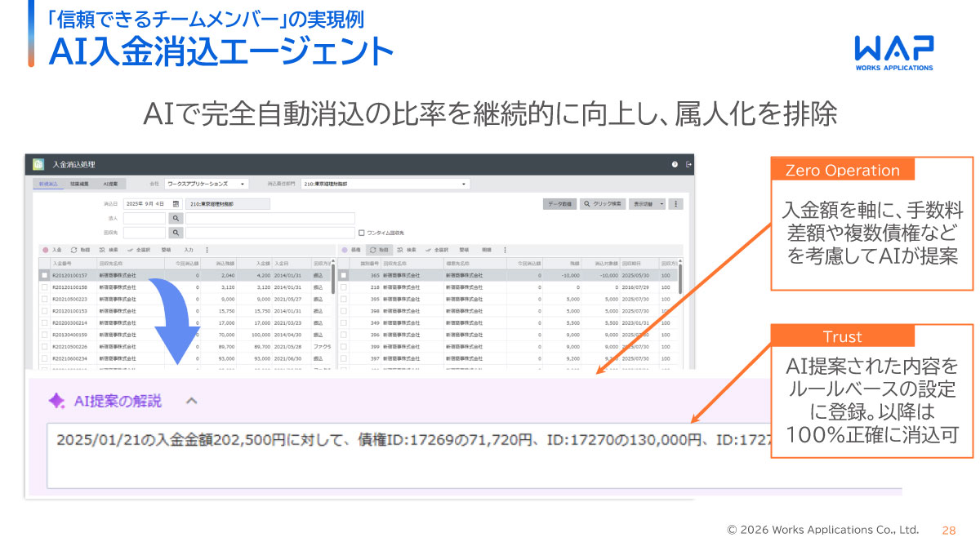Open the calendar picker beside 消込日
Image resolution: width=980 pixels, height=551 pixels.
pos(176,203)
